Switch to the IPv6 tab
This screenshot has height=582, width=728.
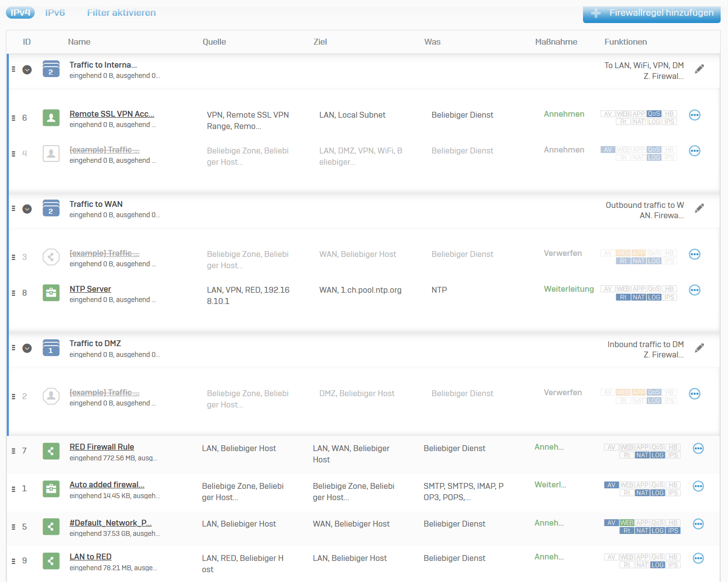click(55, 13)
